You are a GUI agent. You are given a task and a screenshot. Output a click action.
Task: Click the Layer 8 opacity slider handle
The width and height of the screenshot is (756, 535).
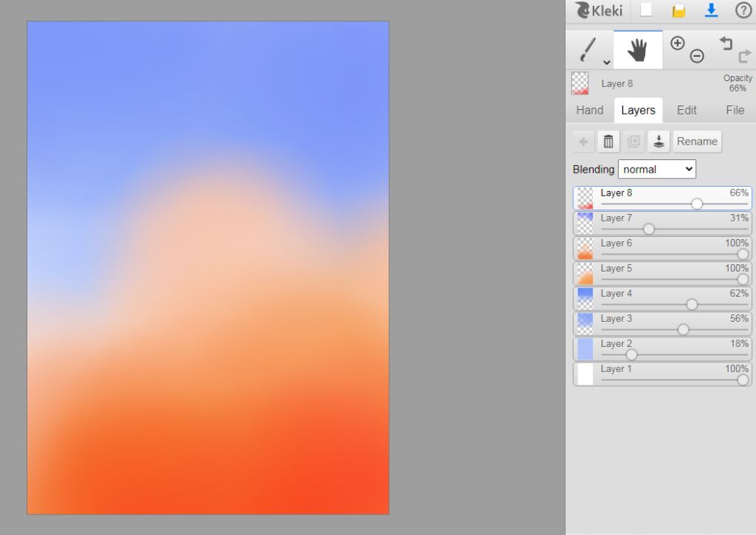[697, 204]
